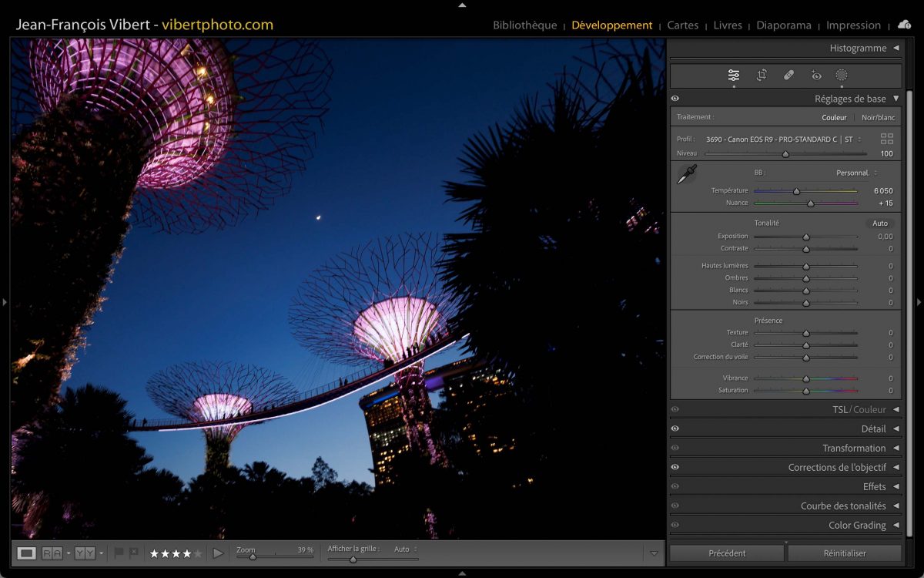Image resolution: width=924 pixels, height=578 pixels.
Task: Expand the Histogramme panel
Action: coord(896,48)
